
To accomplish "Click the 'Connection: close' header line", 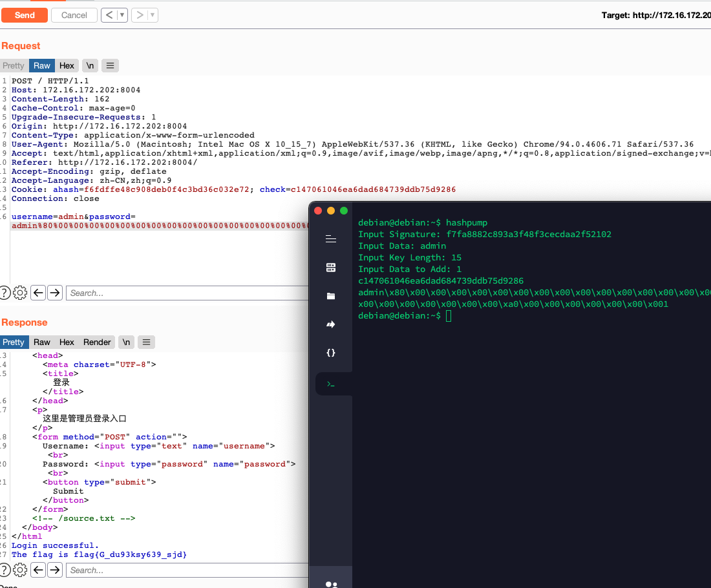I will [56, 198].
